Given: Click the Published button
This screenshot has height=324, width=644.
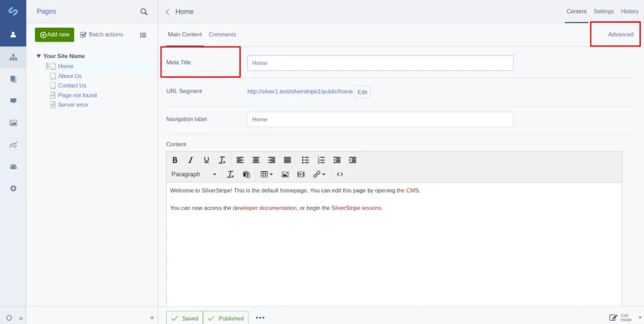Looking at the screenshot, I should click(226, 318).
